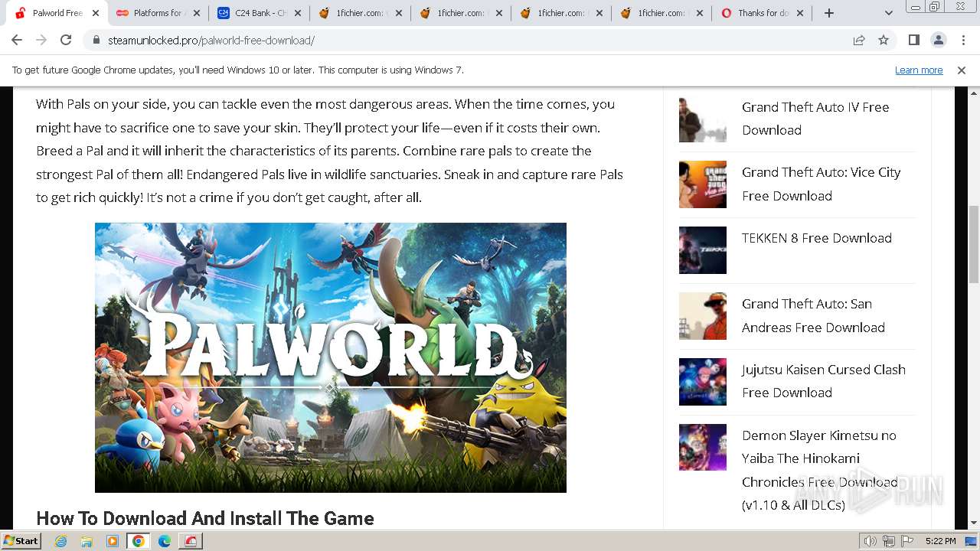Close the Platforms for tab
Viewport: 980px width, 551px height.
coord(197,13)
